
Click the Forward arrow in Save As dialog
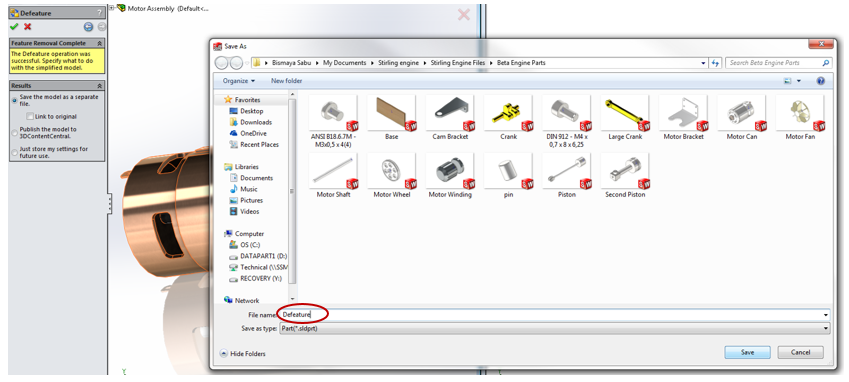(x=236, y=63)
